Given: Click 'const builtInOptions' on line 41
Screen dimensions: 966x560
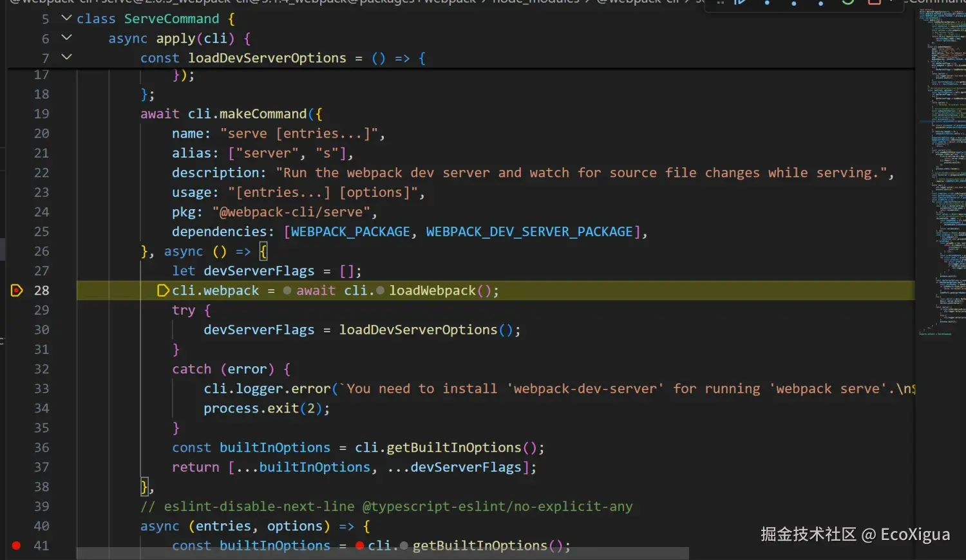Looking at the screenshot, I should [x=251, y=546].
